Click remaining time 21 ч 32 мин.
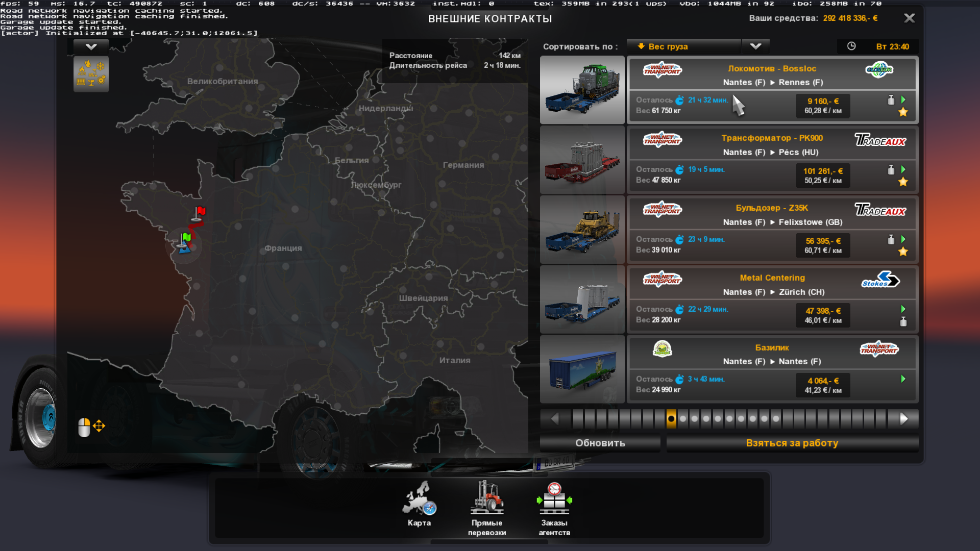Viewport: 980px width, 551px height. tap(708, 100)
